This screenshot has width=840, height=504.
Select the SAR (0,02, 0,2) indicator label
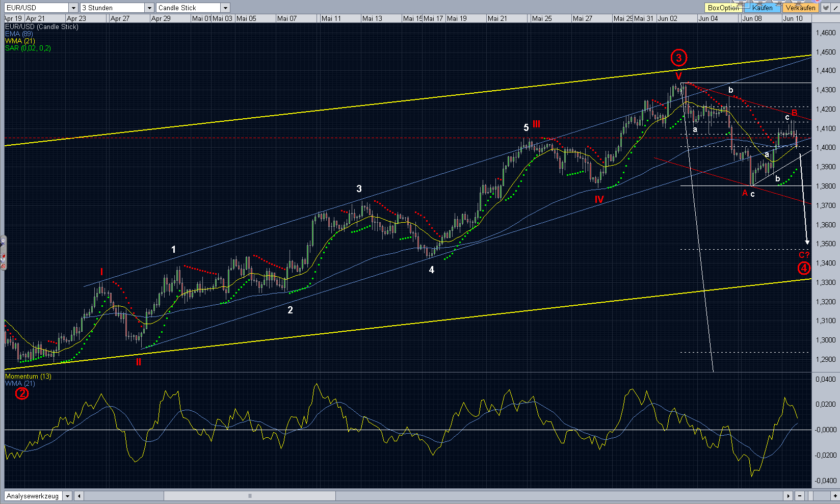pos(28,48)
